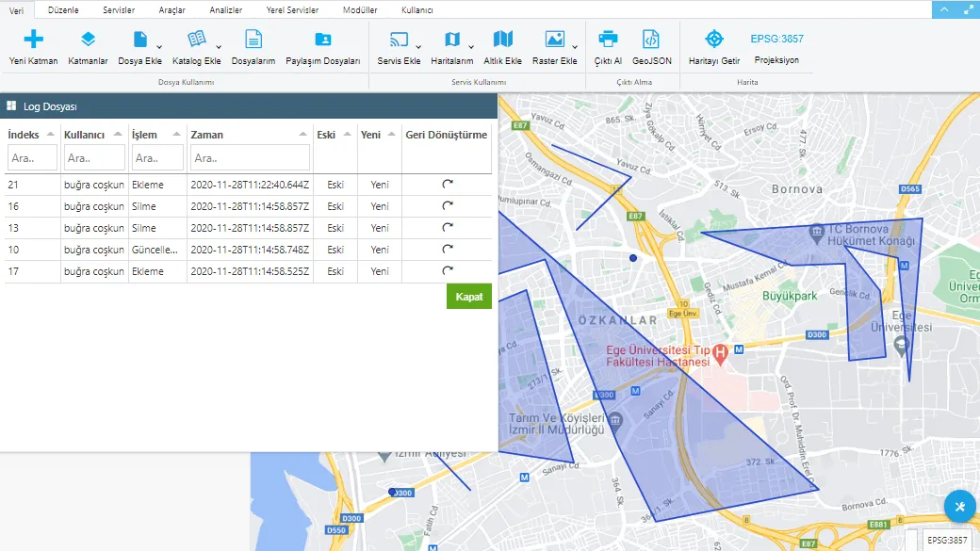
Task: View Eski value for index 16 row
Action: point(335,206)
